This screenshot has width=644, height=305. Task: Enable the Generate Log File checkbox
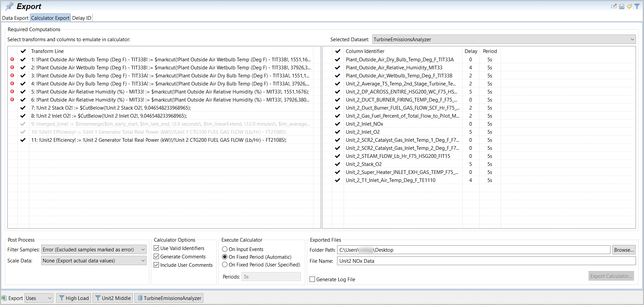(312, 280)
